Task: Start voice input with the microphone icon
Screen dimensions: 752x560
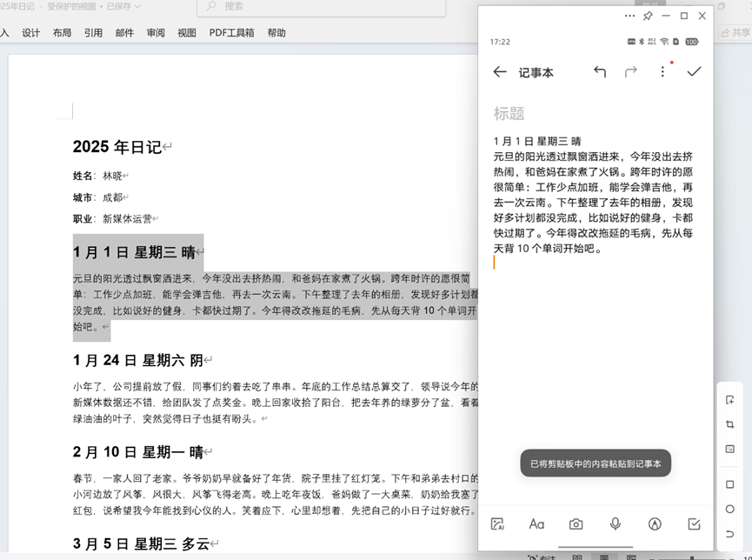Action: [x=616, y=524]
